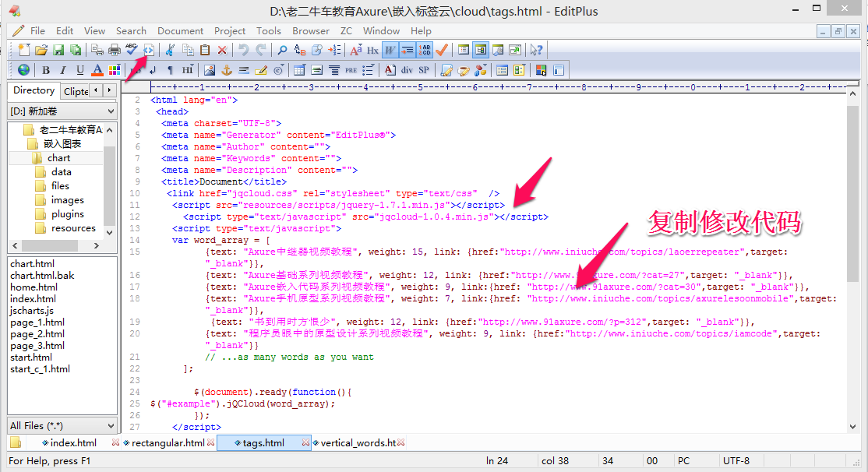The height and width of the screenshot is (472, 868).
Task: Open the browser globe icon in HTML toolbar
Action: (x=24, y=70)
